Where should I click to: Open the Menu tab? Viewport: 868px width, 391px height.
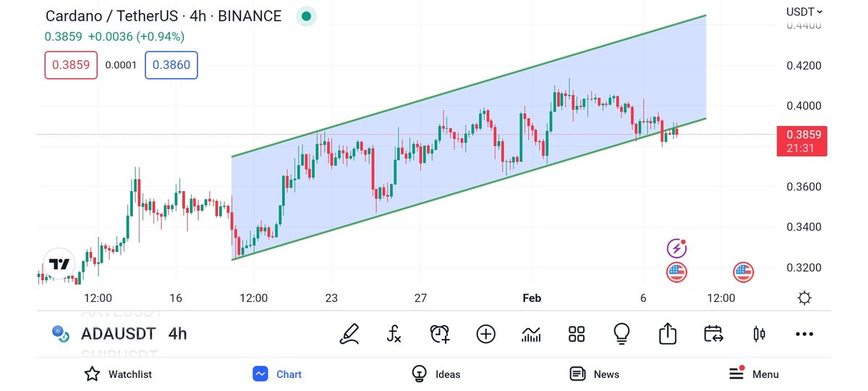(754, 374)
